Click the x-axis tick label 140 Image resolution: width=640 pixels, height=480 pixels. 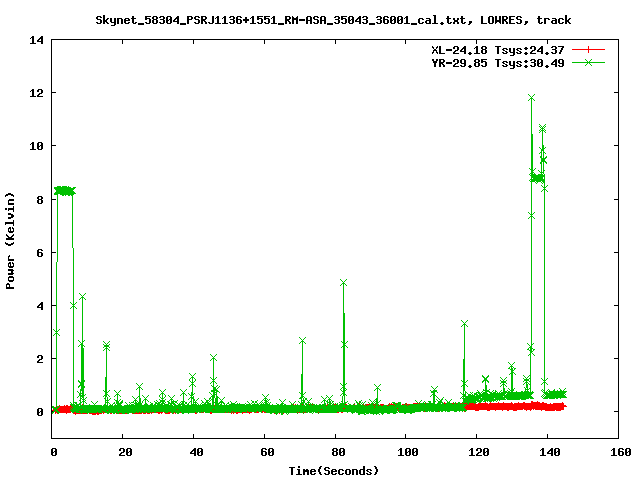point(550,452)
